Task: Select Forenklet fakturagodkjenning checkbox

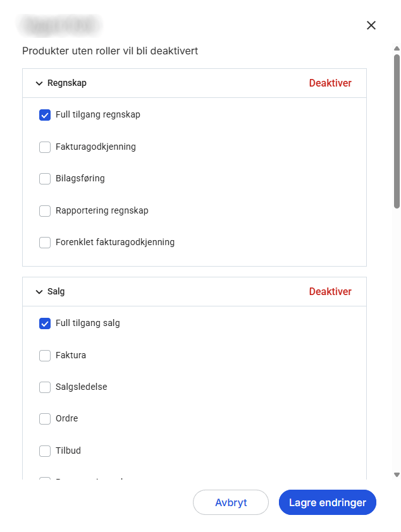Action: pyautogui.click(x=45, y=243)
